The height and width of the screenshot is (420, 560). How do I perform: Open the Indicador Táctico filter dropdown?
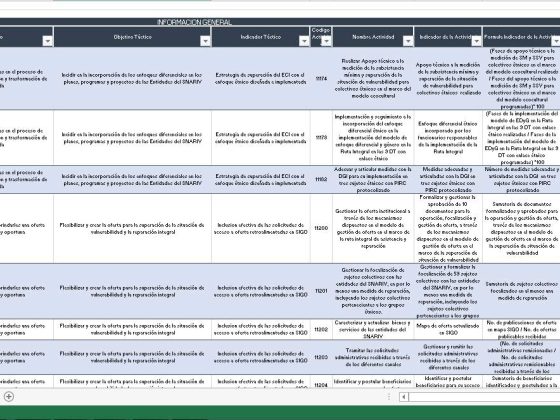click(x=304, y=41)
